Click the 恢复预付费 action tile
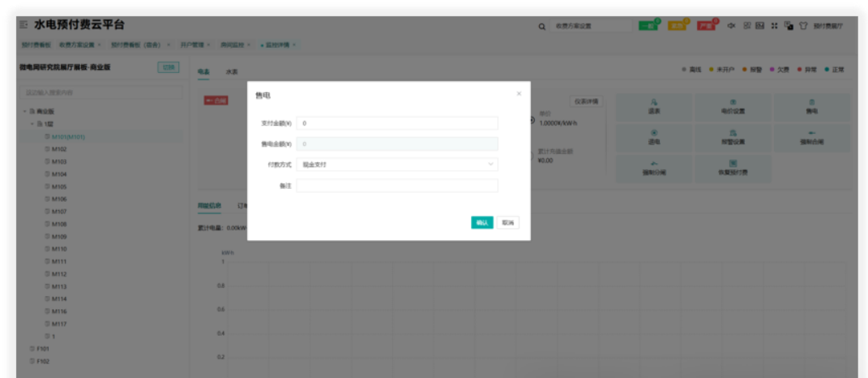This screenshot has width=868, height=378. (x=733, y=168)
